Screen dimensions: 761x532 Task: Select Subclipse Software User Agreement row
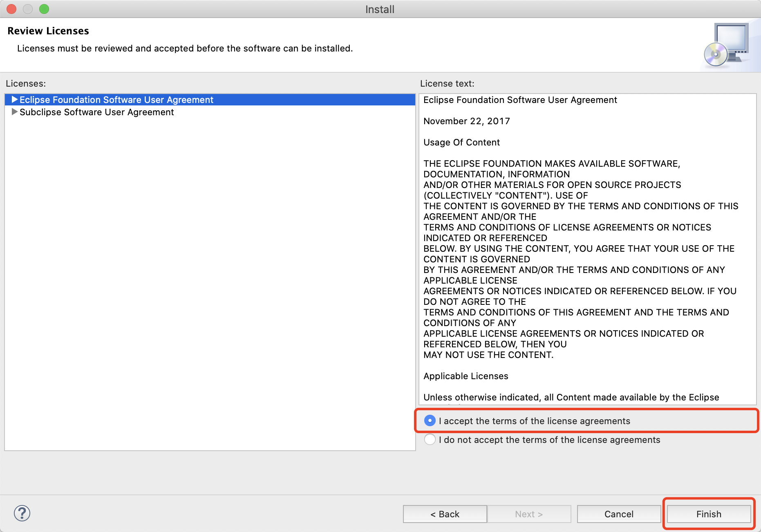click(x=210, y=112)
